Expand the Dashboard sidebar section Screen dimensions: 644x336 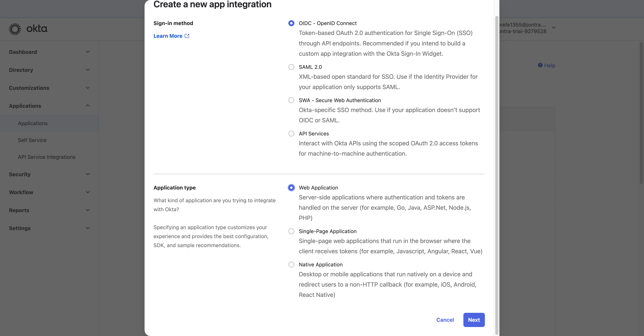click(x=88, y=52)
